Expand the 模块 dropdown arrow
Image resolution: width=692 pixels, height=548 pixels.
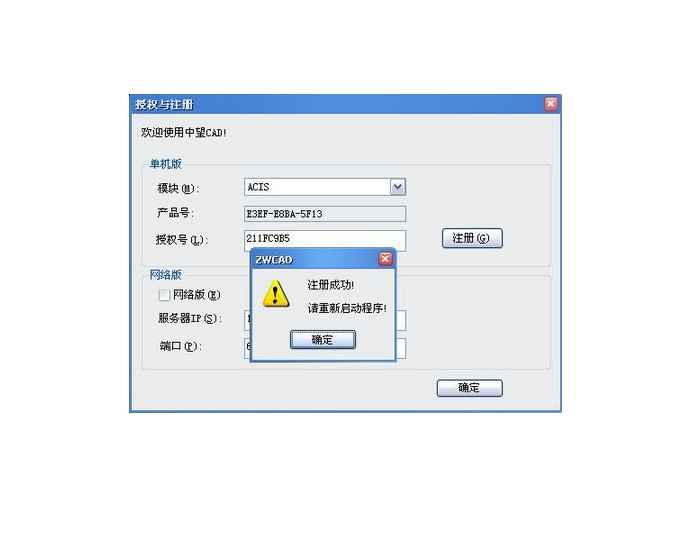pos(397,187)
